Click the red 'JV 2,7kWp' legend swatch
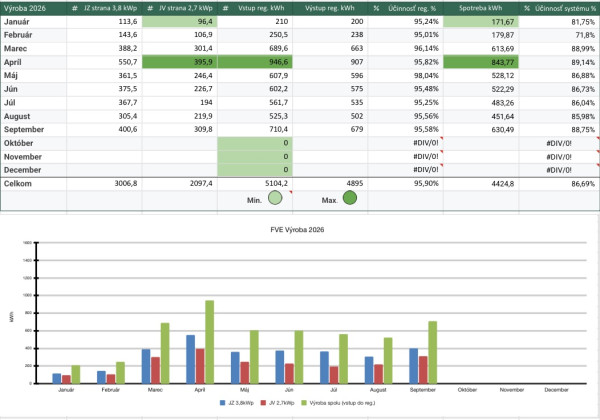The image size is (600, 420). point(263,403)
